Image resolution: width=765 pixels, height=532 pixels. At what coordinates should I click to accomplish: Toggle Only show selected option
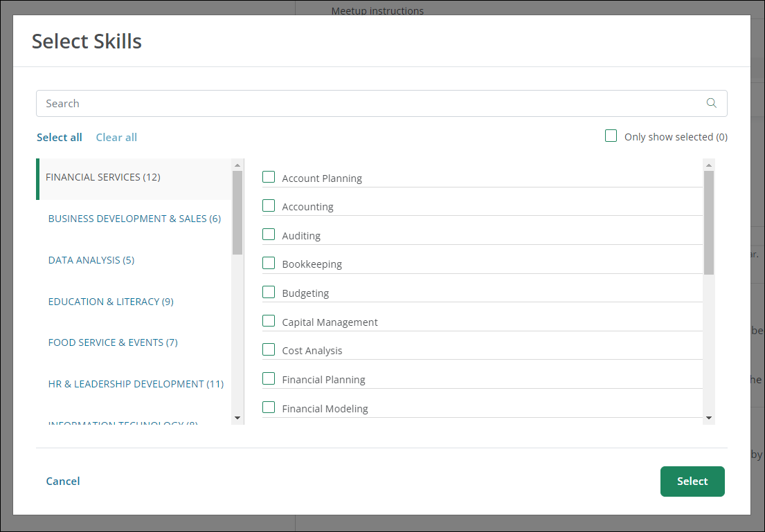(x=611, y=136)
